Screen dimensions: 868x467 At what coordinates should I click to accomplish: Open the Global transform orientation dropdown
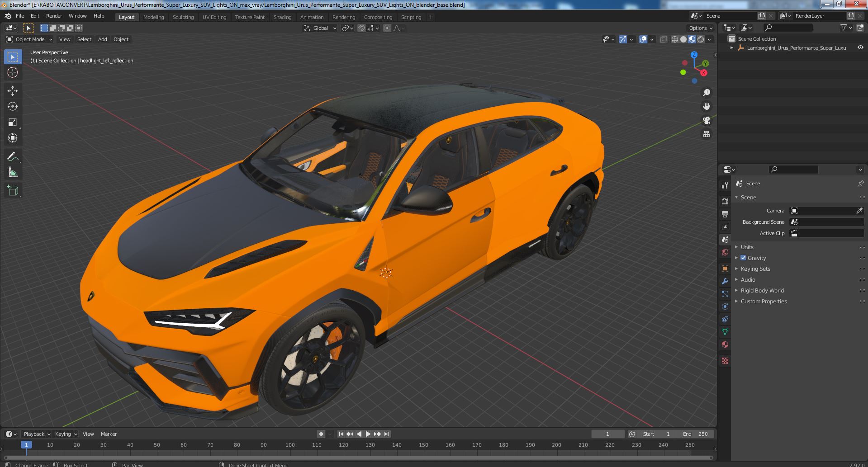[320, 28]
